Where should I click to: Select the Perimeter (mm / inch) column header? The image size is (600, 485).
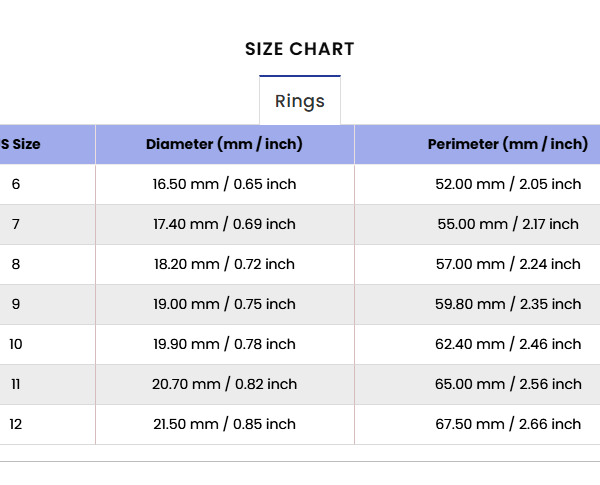pos(508,144)
